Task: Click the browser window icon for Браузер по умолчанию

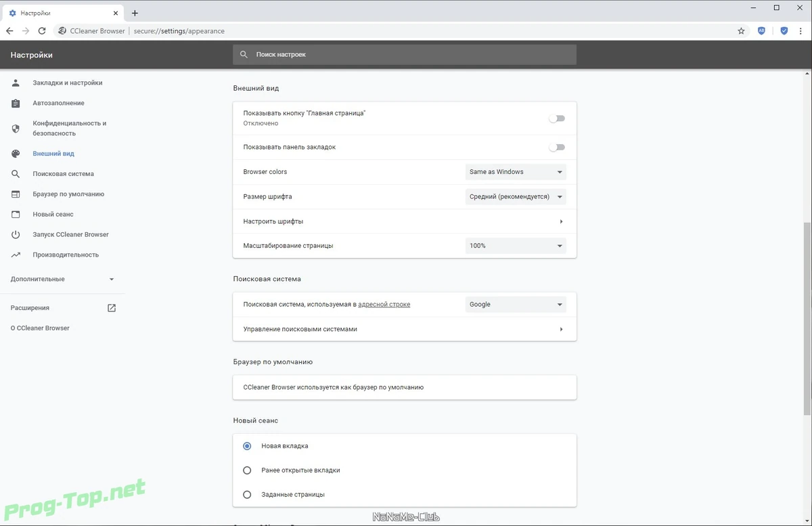Action: 16,194
